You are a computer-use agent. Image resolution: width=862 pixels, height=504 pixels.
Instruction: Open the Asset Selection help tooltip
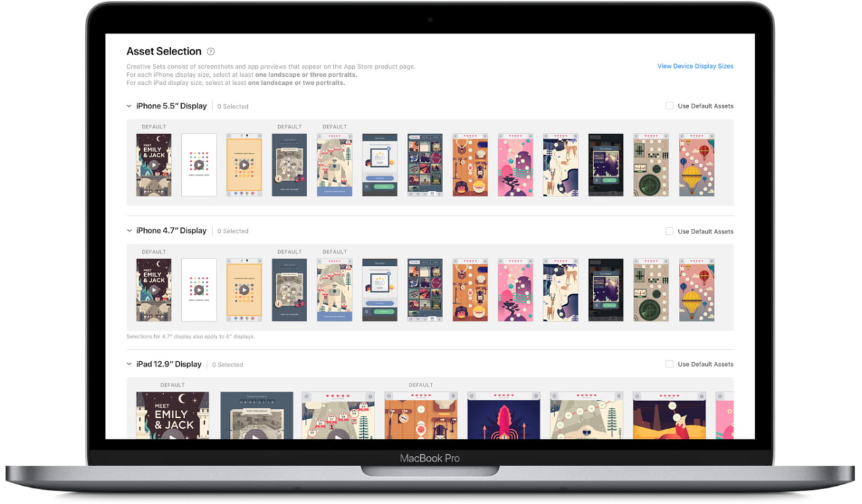pos(211,51)
